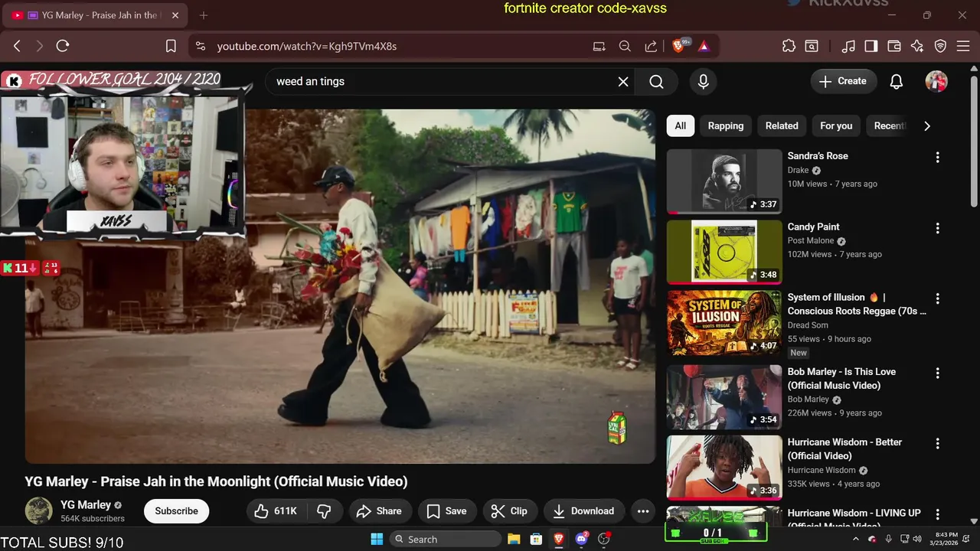Open the Dread Som channel name
The width and height of the screenshot is (980, 551).
pyautogui.click(x=808, y=325)
